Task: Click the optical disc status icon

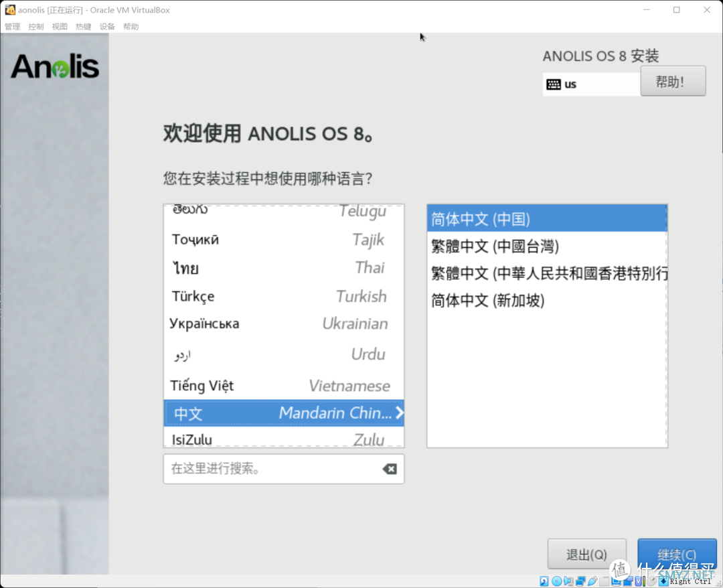Action: click(556, 581)
